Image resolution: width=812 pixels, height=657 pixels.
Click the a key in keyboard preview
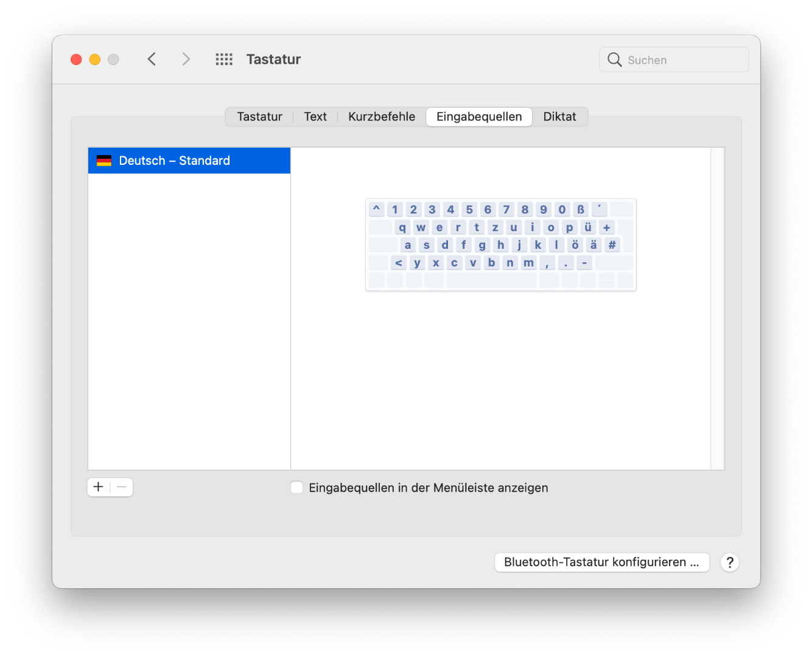(408, 245)
